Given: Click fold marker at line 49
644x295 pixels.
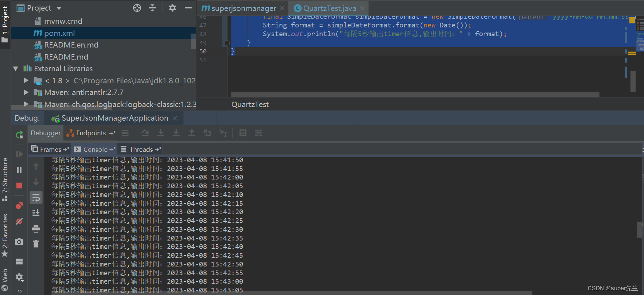Looking at the screenshot, I should tap(227, 43).
